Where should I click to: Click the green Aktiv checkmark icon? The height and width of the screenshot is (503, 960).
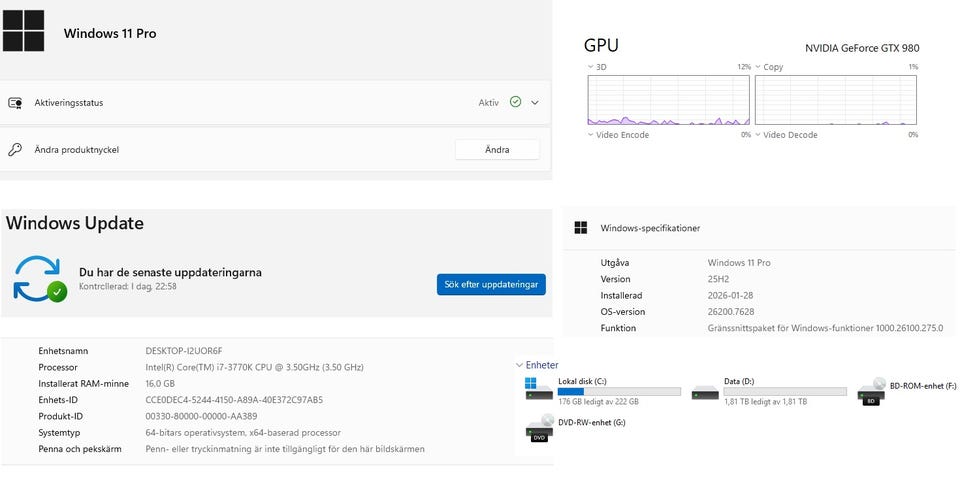click(515, 102)
